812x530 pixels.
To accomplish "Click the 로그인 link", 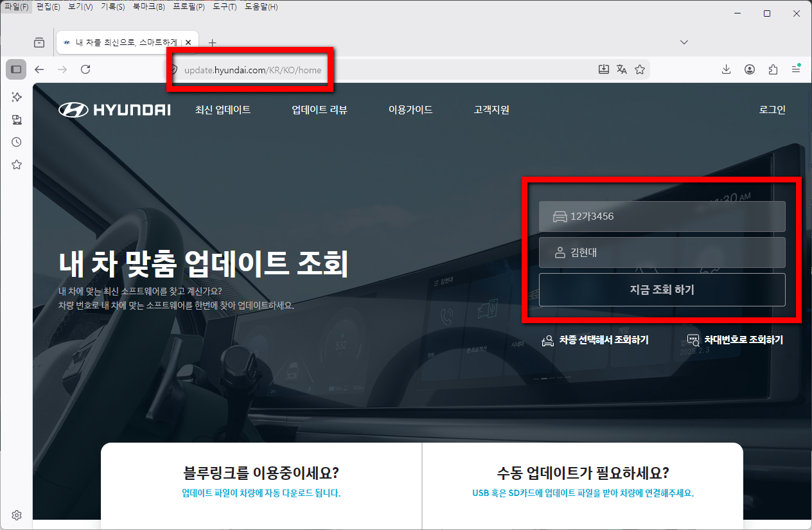I will [772, 110].
